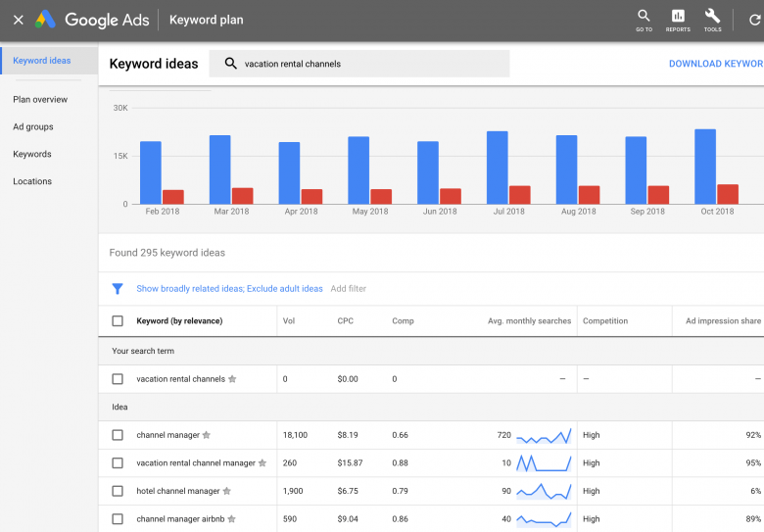Star the vacation rental channels keyword
The width and height of the screenshot is (764, 532).
pos(232,379)
